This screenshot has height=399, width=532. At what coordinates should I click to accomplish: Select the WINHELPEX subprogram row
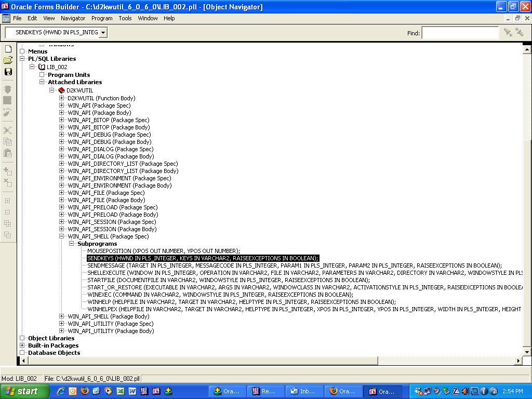pyautogui.click(x=304, y=309)
